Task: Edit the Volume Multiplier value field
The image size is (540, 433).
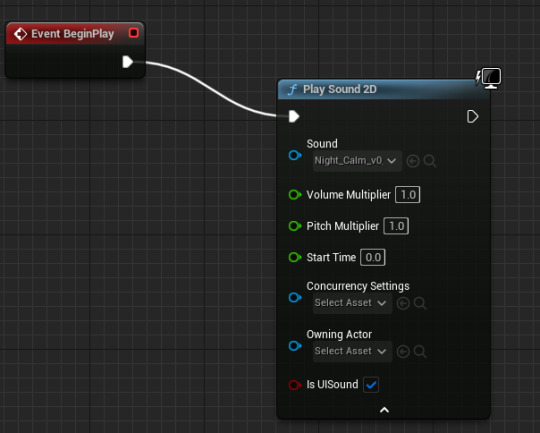Action: tap(408, 195)
